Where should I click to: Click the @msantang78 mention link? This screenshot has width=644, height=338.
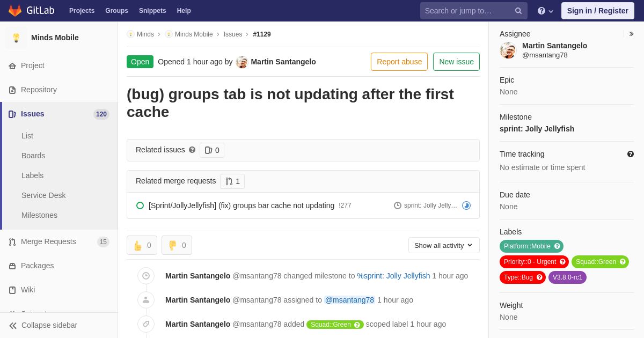[x=349, y=300]
